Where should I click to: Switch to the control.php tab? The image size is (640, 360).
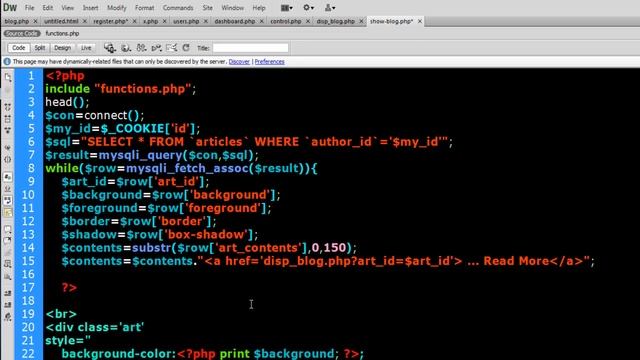pos(286,21)
